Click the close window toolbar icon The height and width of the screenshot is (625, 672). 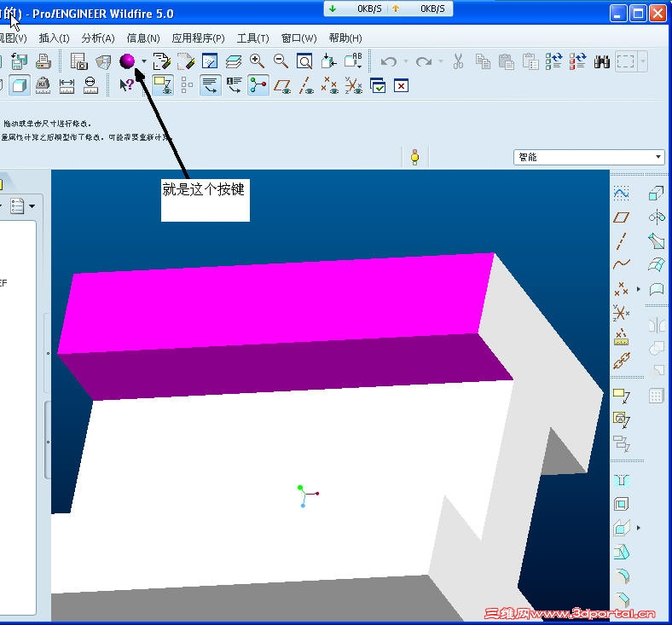pos(401,85)
